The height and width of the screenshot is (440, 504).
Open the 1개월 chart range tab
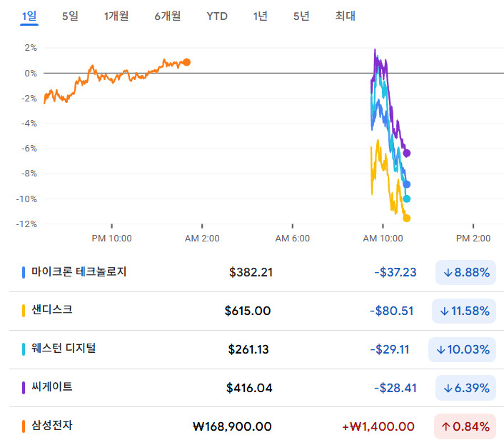(116, 16)
